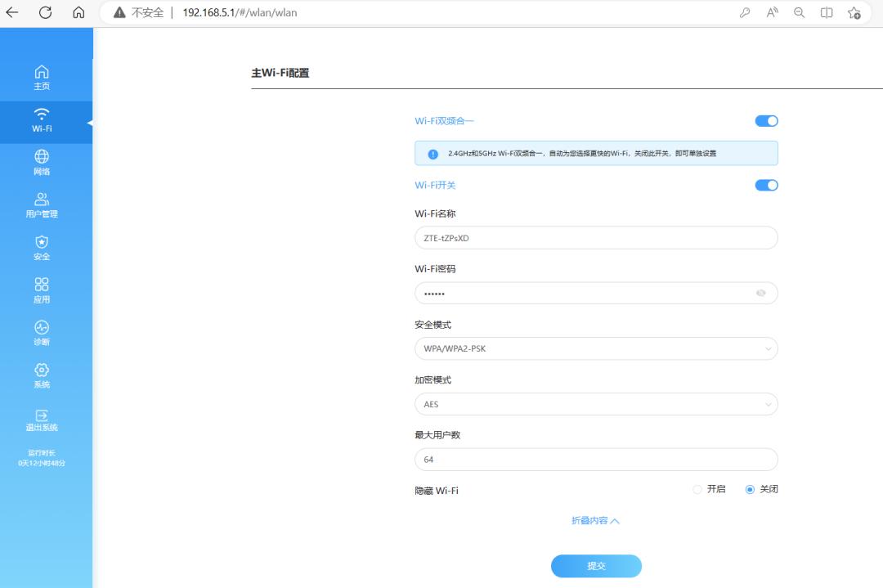883x588 pixels.
Task: Open the 安全模式 dropdown showing WPA/WPA2-PSK
Action: click(x=595, y=348)
